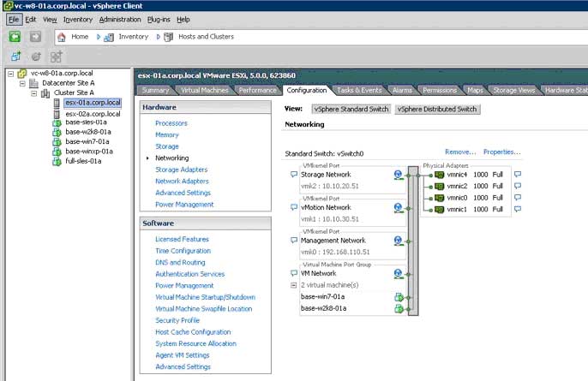Switch to vSphere Standard Switch view
The height and width of the screenshot is (381, 588).
coord(351,109)
